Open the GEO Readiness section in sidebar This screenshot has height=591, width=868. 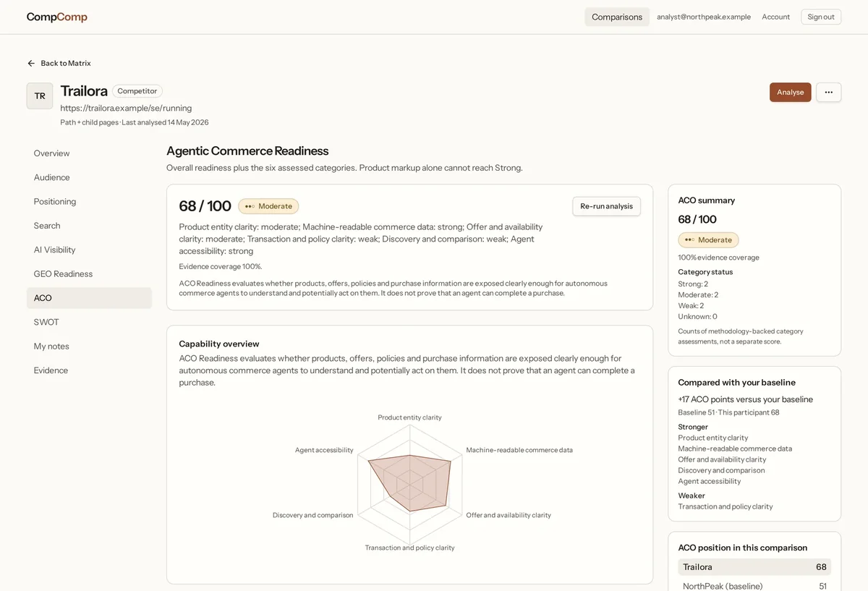coord(89,273)
